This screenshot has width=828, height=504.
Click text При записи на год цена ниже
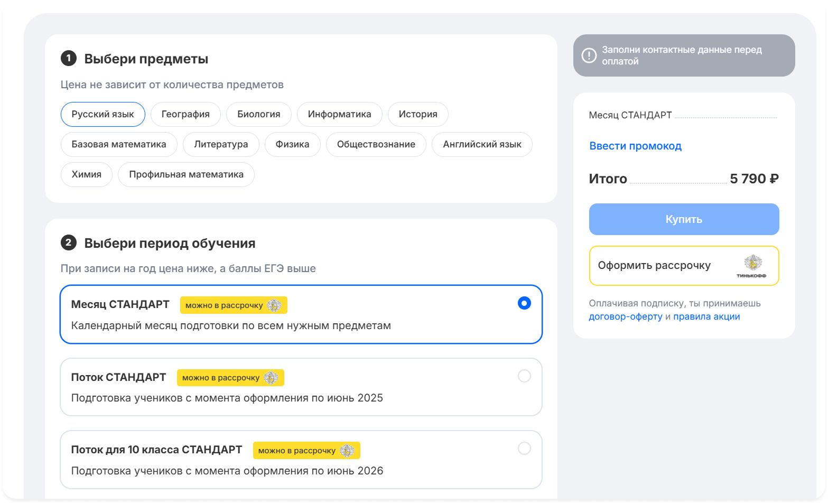tap(188, 268)
